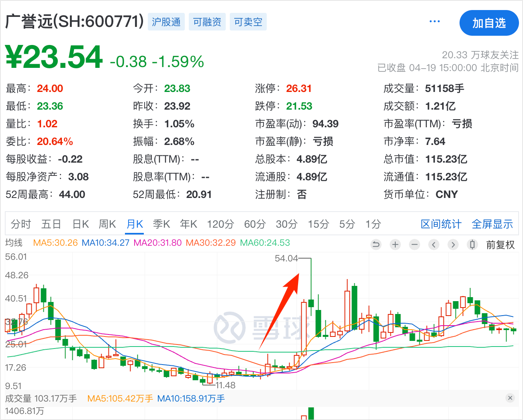Image resolution: width=523 pixels, height=420 pixels.
Task: Click the 可融资 tag
Action: pos(207,22)
